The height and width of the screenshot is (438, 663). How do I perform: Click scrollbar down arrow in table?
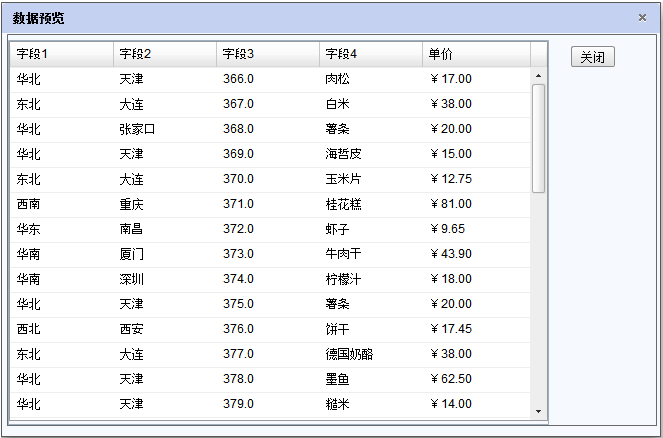538,410
